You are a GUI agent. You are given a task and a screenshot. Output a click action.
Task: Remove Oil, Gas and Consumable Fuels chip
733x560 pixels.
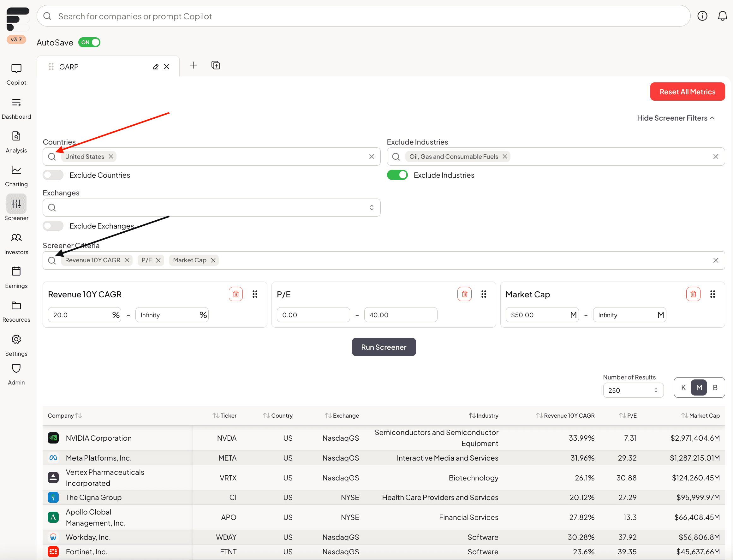click(x=505, y=156)
